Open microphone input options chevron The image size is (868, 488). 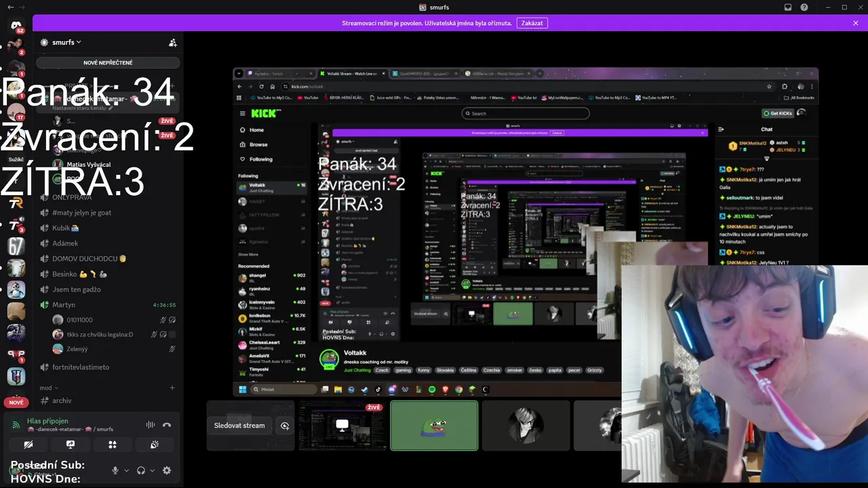[x=126, y=470]
